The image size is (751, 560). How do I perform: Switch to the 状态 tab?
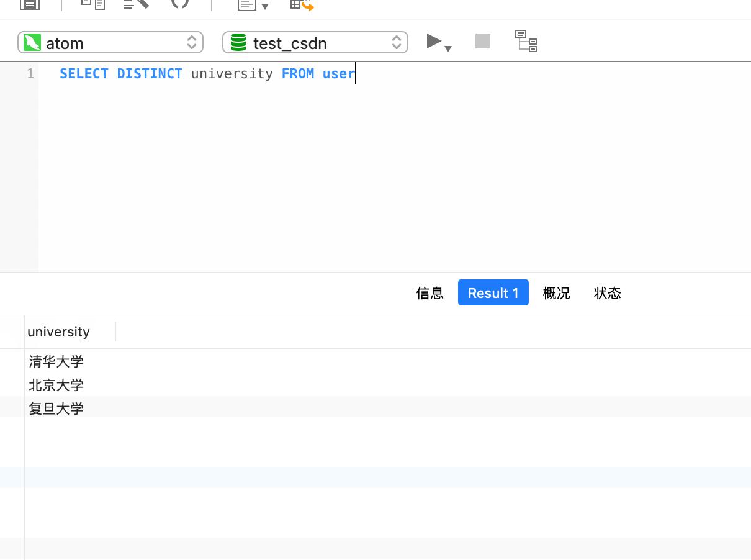click(607, 293)
